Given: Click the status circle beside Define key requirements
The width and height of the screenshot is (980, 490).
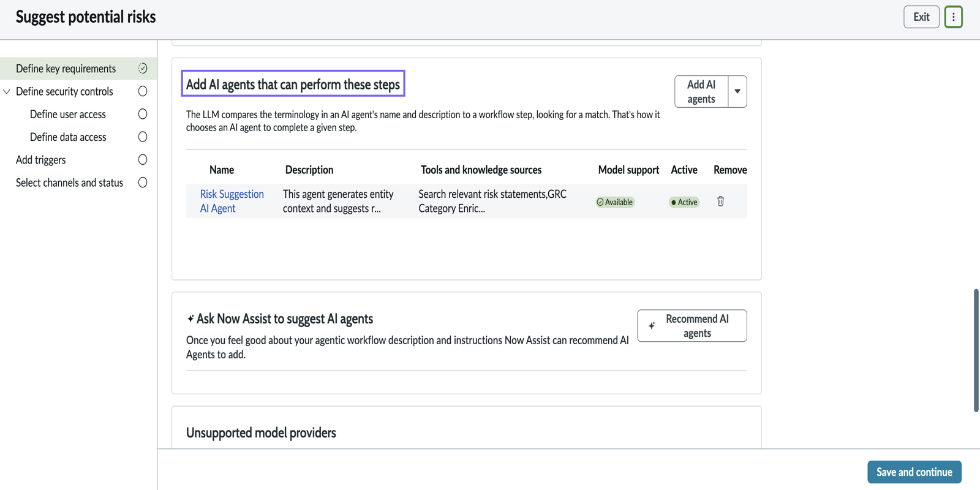Looking at the screenshot, I should 143,68.
